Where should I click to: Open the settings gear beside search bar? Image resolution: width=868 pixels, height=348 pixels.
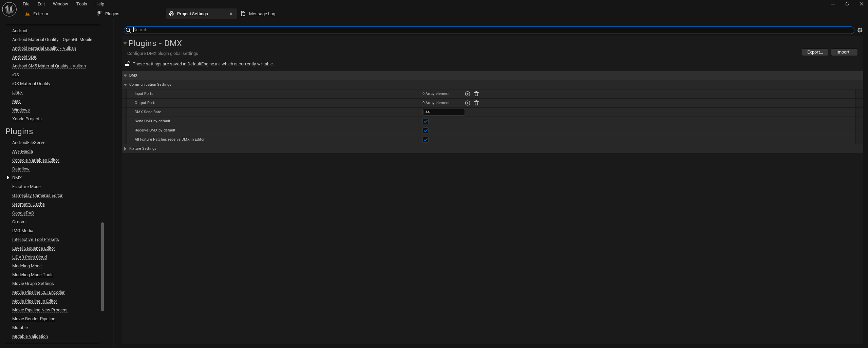(860, 30)
